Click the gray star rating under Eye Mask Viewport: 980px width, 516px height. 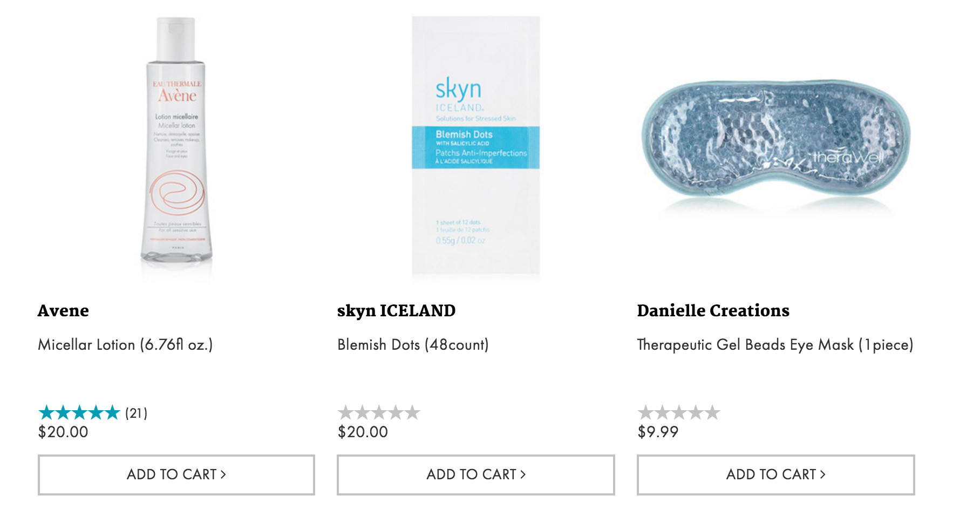679,413
